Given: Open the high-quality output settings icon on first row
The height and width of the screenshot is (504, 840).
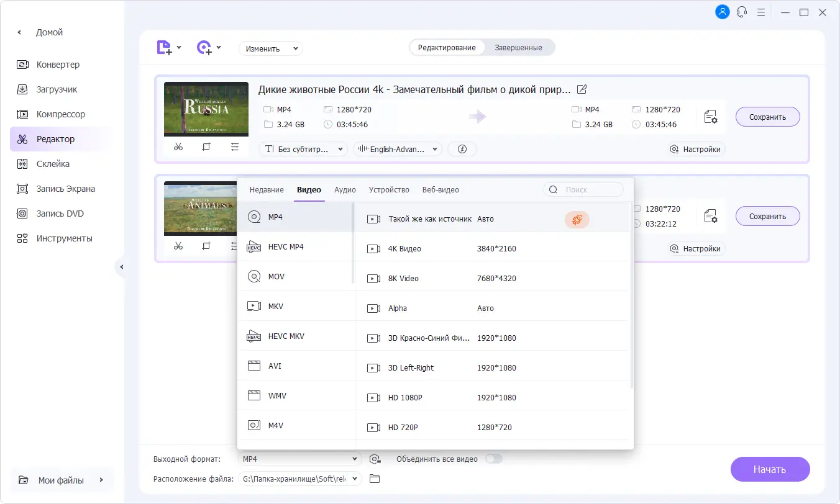Looking at the screenshot, I should 711,116.
